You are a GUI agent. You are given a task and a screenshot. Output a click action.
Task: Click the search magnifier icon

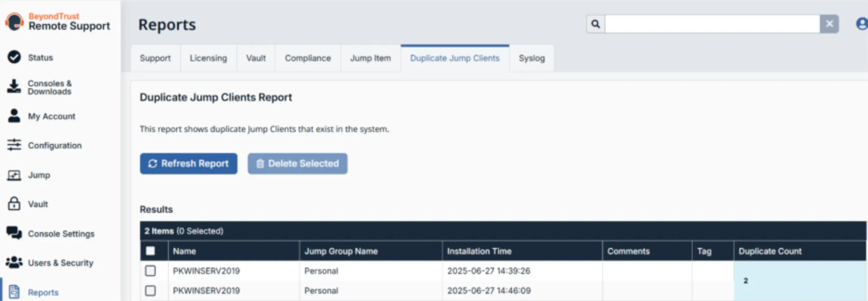pyautogui.click(x=596, y=24)
